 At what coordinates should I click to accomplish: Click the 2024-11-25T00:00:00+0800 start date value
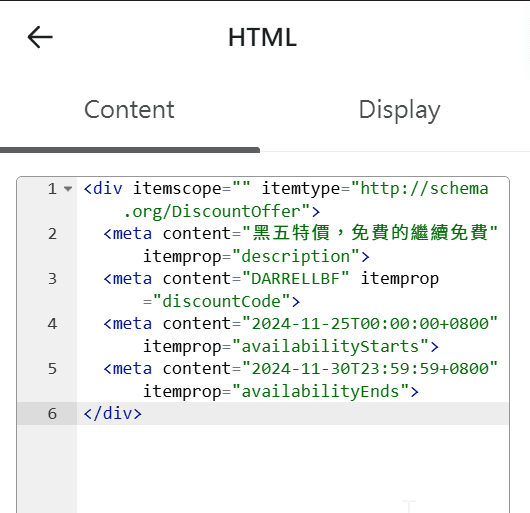[370, 323]
